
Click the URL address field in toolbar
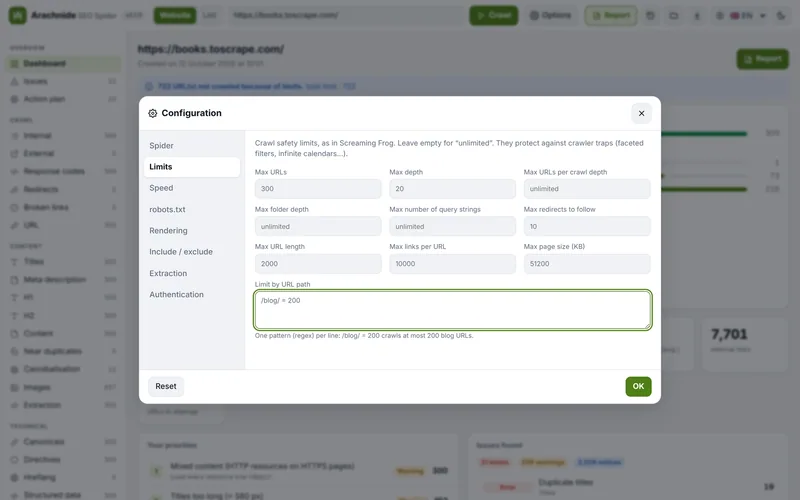point(347,15)
